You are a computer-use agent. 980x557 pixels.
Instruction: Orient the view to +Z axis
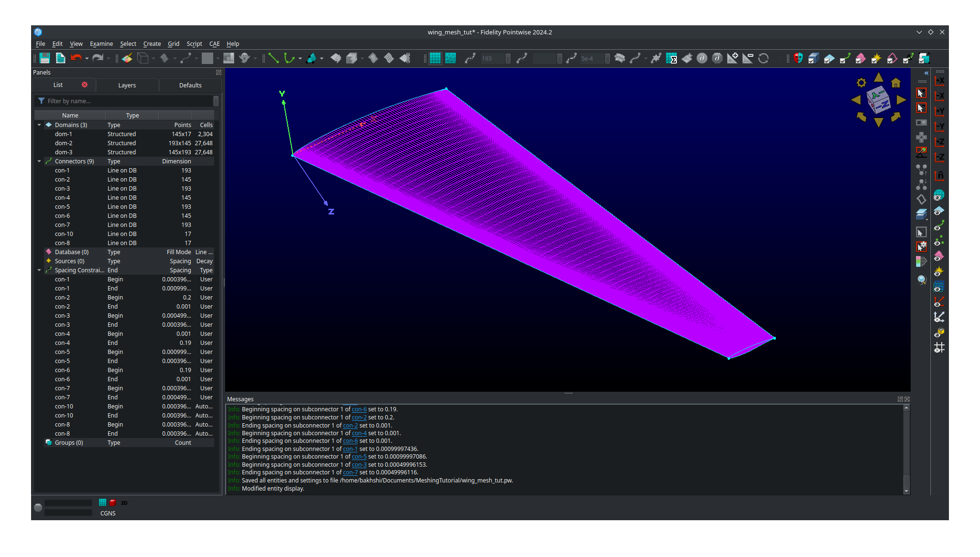point(938,141)
